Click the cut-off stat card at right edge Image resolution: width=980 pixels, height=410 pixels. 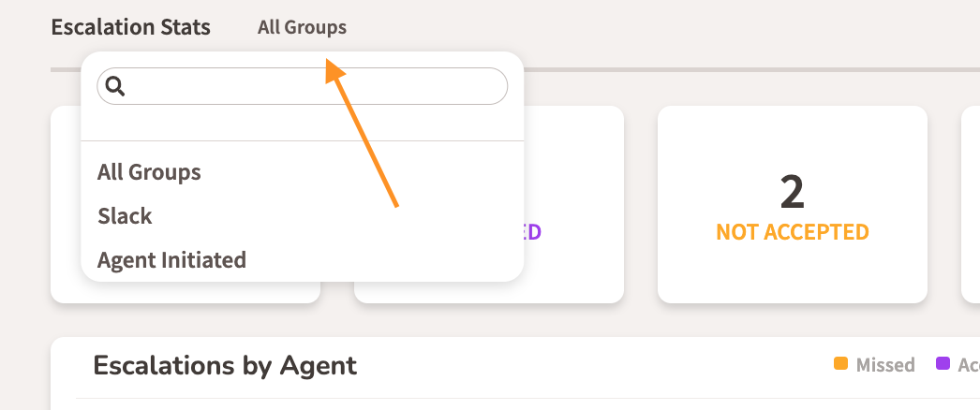971,204
